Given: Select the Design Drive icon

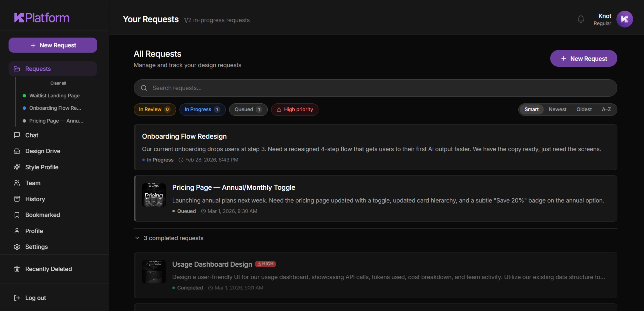Looking at the screenshot, I should [x=17, y=151].
